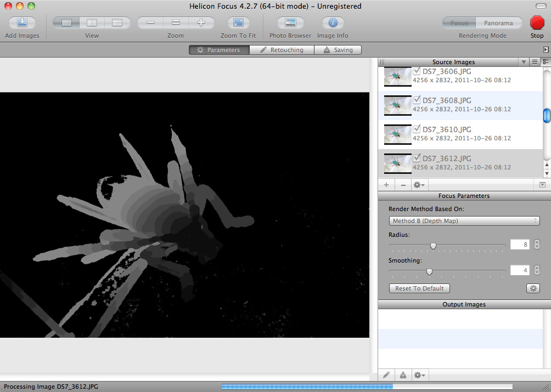Click the zoom in plus button
Image resolution: width=551 pixels, height=392 pixels.
(201, 23)
